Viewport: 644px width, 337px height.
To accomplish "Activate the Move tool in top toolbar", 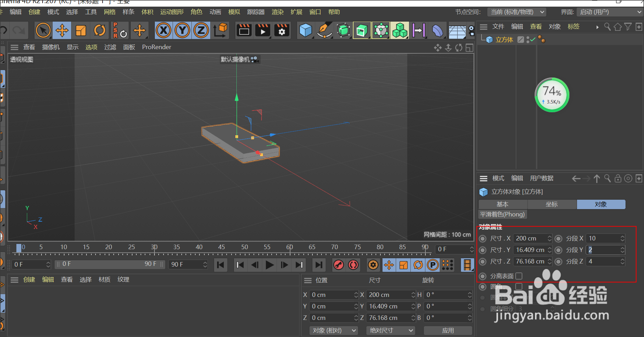I will (x=62, y=30).
